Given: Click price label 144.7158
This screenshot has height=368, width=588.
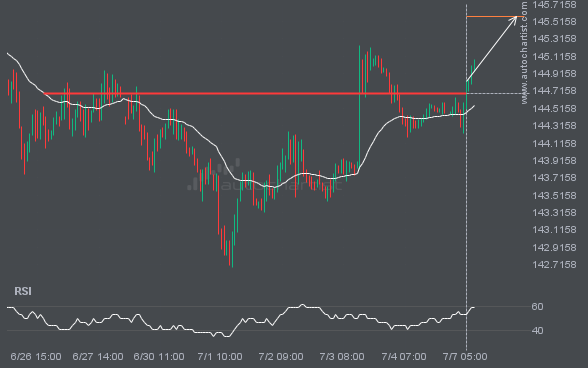Looking at the screenshot, I should [x=554, y=91].
